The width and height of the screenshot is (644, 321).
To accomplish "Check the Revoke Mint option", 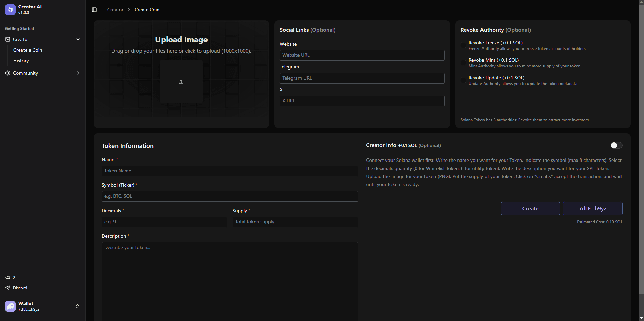I will point(463,63).
